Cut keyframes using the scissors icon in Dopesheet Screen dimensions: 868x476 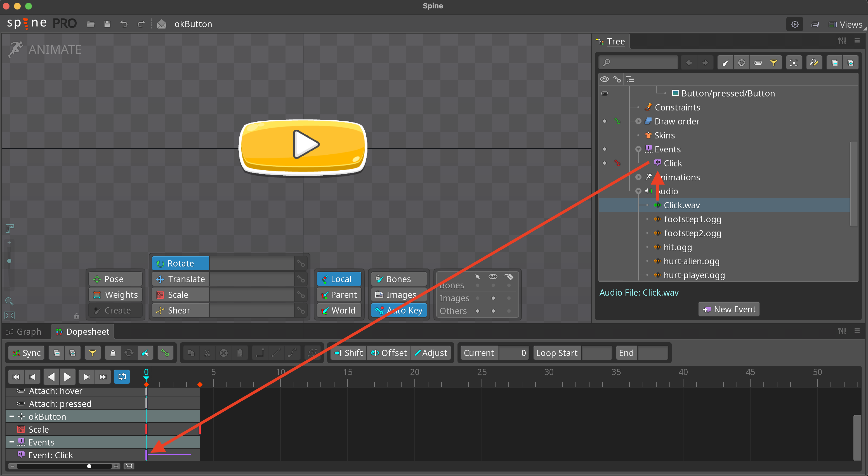[207, 353]
